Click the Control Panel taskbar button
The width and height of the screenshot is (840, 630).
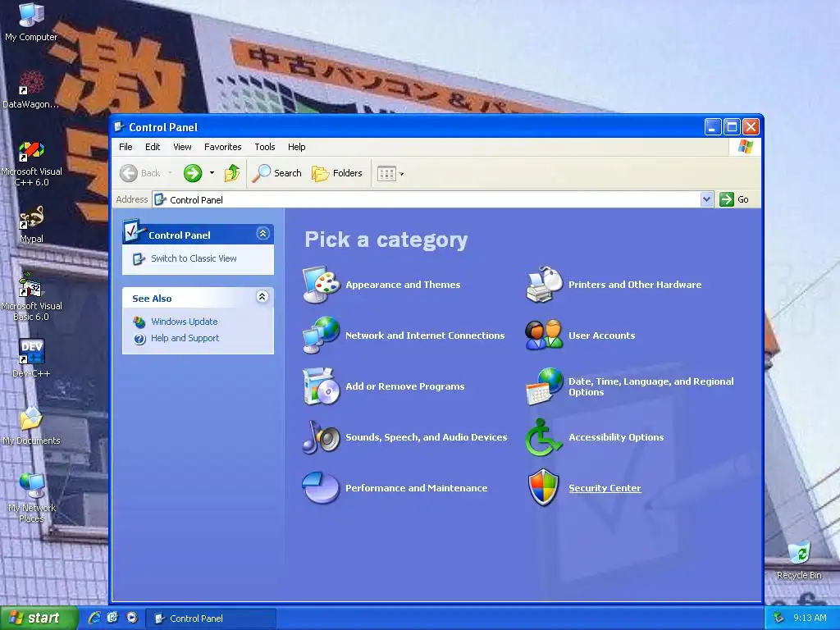pyautogui.click(x=212, y=619)
